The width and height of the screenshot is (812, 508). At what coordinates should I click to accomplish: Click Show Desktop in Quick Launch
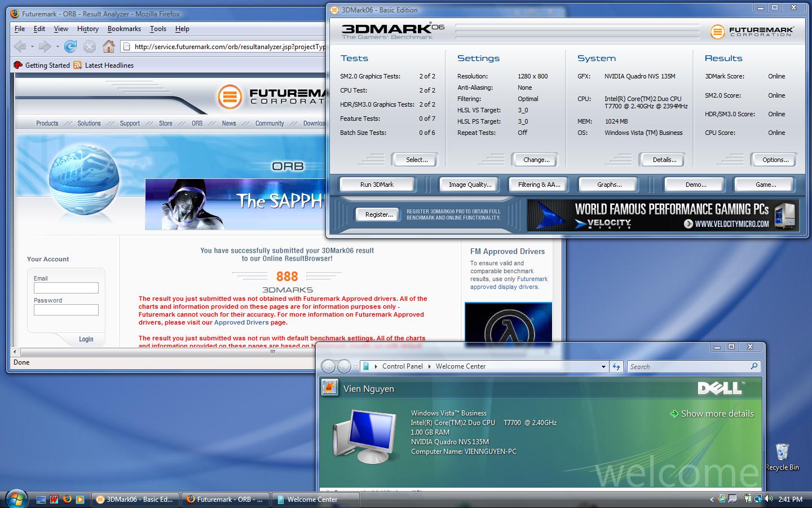click(x=41, y=500)
